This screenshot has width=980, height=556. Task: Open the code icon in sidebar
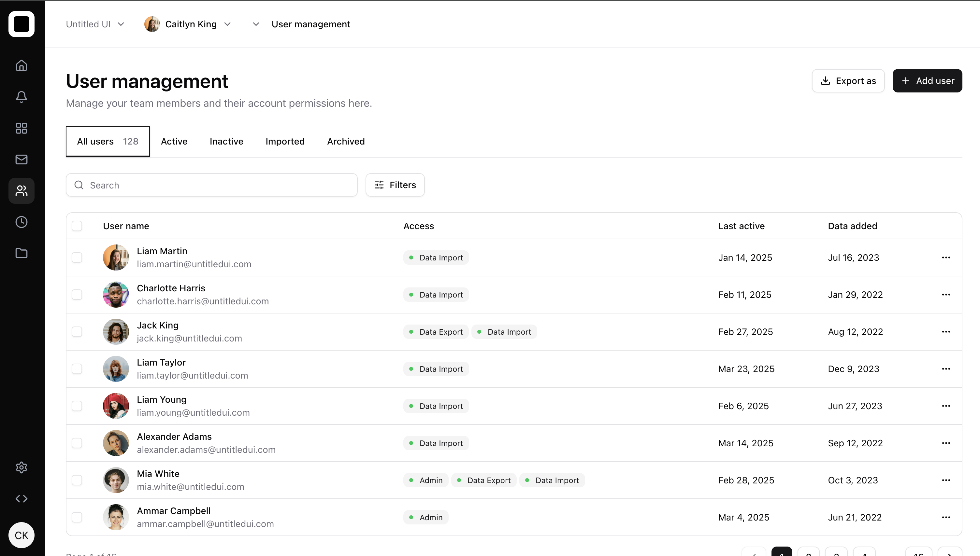[x=22, y=498]
